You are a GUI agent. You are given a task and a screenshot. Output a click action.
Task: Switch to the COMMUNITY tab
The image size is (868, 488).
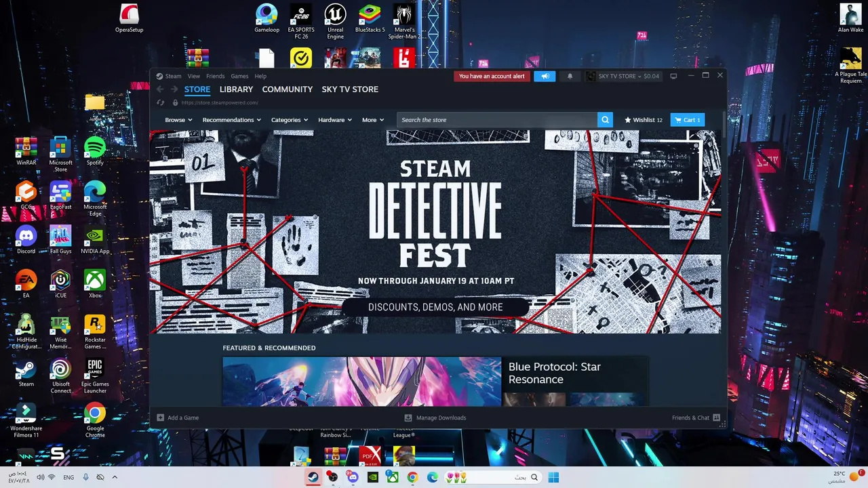tap(288, 89)
